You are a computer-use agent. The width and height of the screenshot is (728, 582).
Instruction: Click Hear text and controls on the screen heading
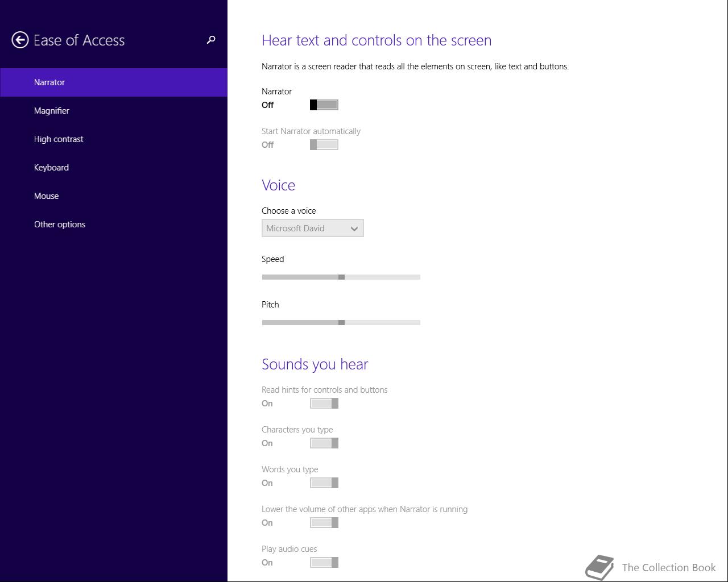click(x=377, y=40)
